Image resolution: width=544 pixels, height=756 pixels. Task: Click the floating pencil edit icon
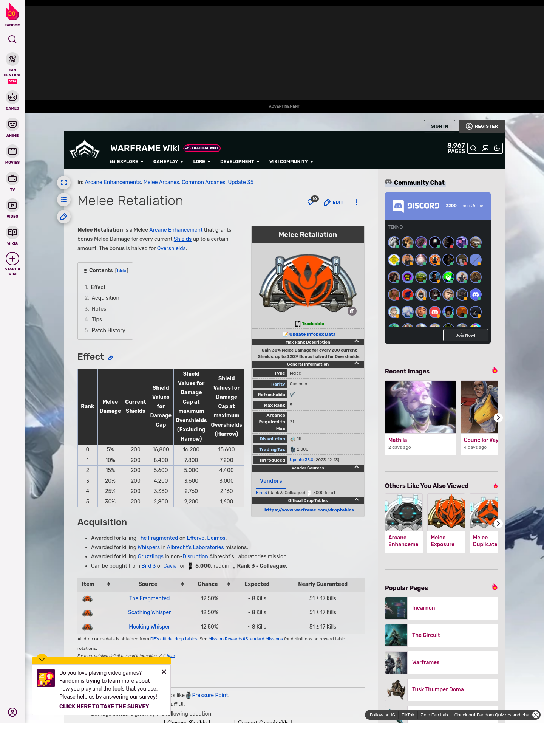click(64, 217)
